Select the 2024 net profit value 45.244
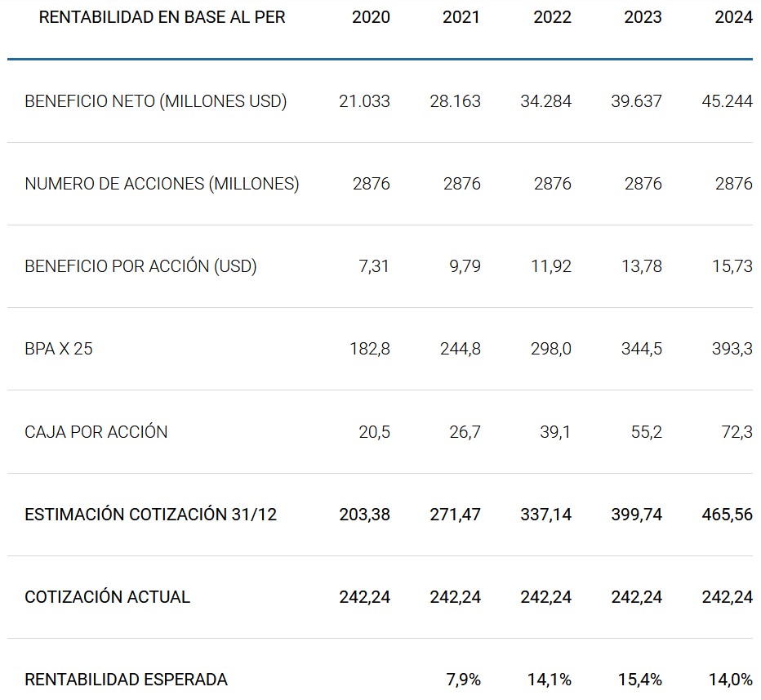Image resolution: width=761 pixels, height=700 pixels. 727,101
